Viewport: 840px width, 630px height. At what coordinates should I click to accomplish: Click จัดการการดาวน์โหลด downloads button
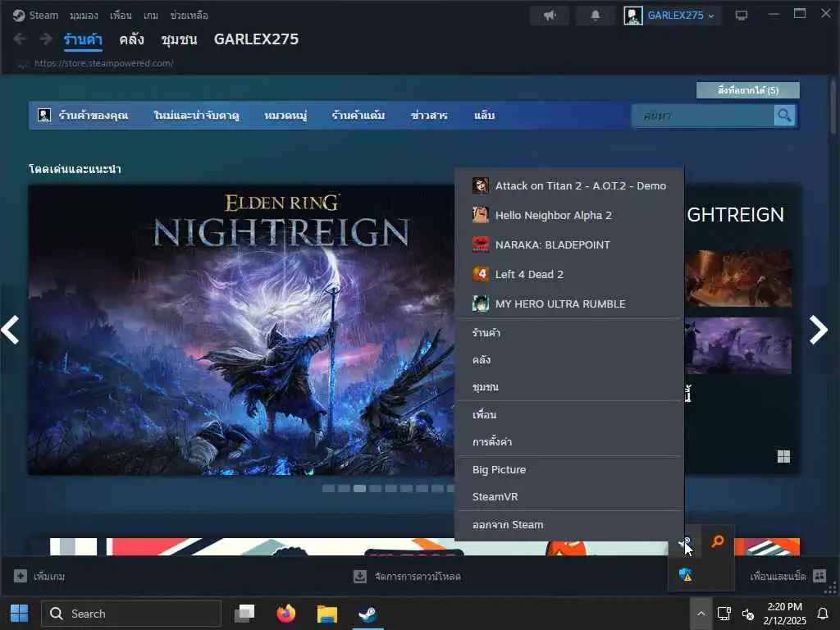click(x=407, y=577)
